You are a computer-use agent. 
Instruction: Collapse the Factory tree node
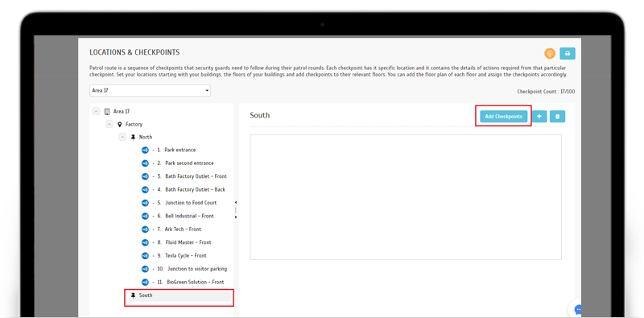(109, 124)
